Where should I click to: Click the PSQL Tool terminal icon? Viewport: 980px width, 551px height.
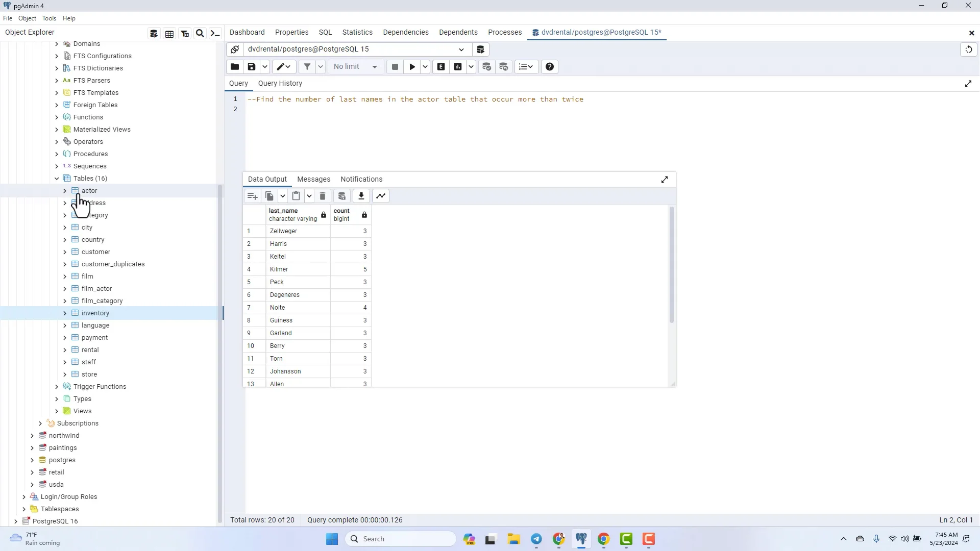[x=215, y=34]
